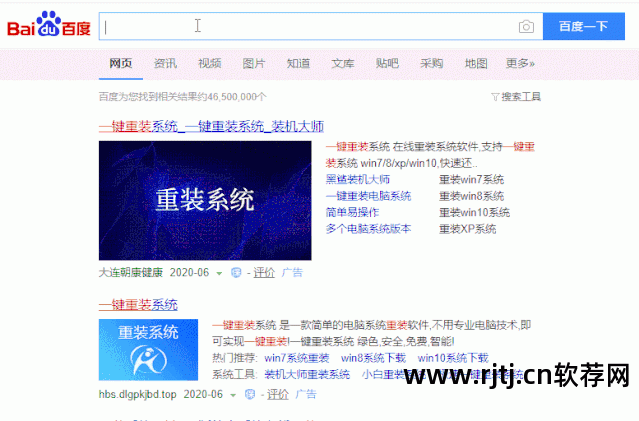639x421 pixels.
Task: Open the 黑鲨装机大师 sublink
Action: pos(358,179)
